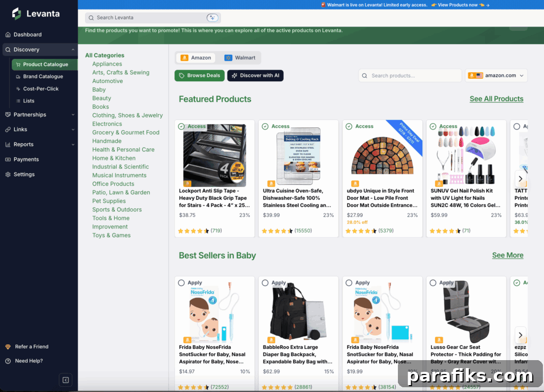
Task: Collapse sidebar with the panel toggle icon
Action: coord(65,380)
